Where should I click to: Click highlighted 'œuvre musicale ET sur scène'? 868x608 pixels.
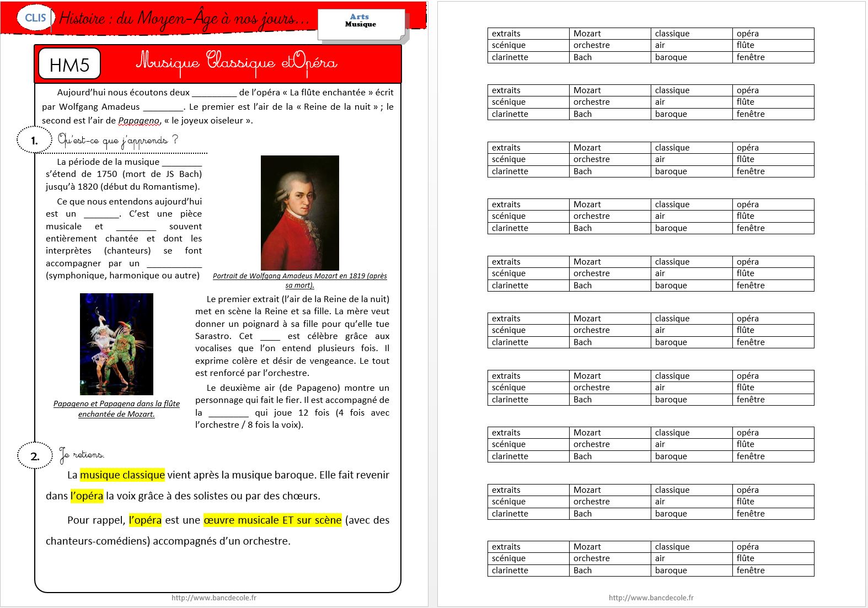(x=272, y=520)
